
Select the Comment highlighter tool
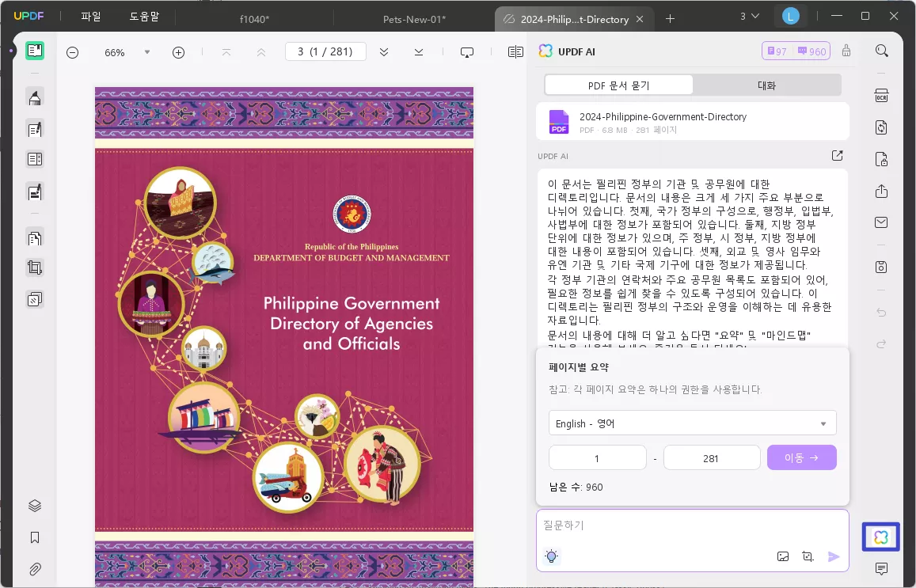(x=35, y=97)
